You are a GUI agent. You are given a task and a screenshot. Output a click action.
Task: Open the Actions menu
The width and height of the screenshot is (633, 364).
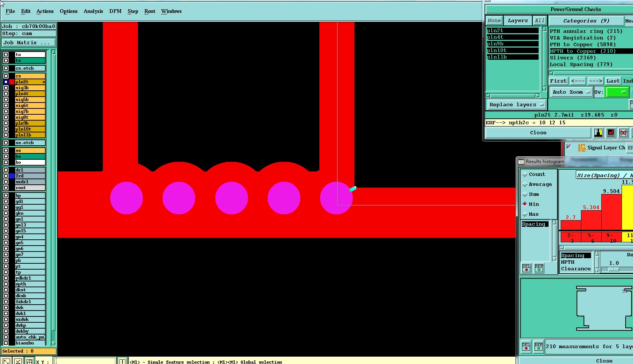tap(45, 11)
